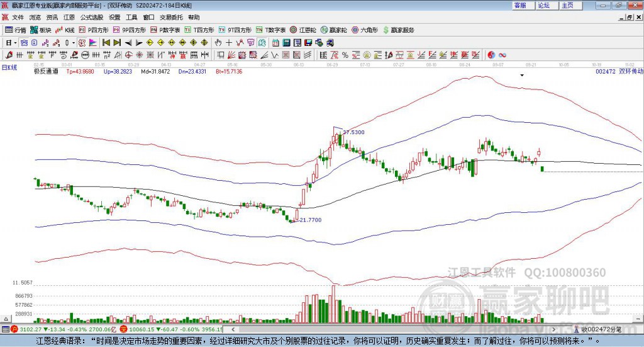
Task: Click the 极反通道 indicator name
Action: [46, 72]
